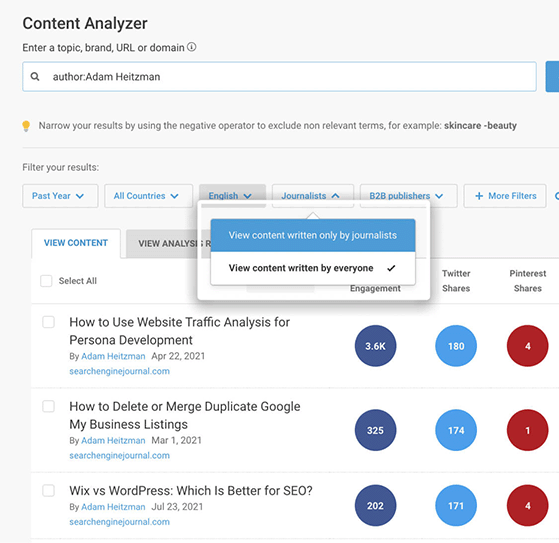Click the More Filters button
This screenshot has height=543, width=559.
click(x=505, y=196)
